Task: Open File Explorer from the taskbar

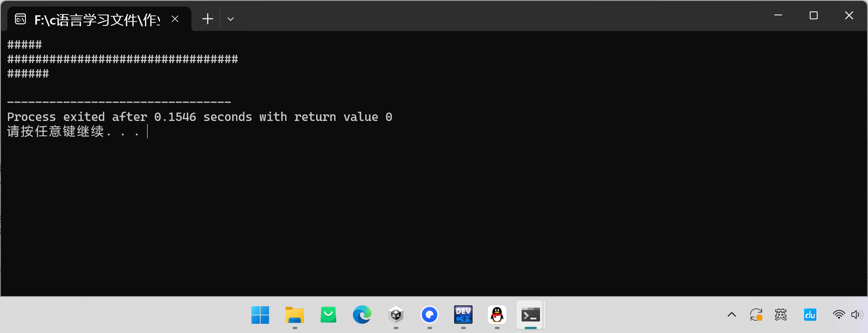Action: coord(294,315)
